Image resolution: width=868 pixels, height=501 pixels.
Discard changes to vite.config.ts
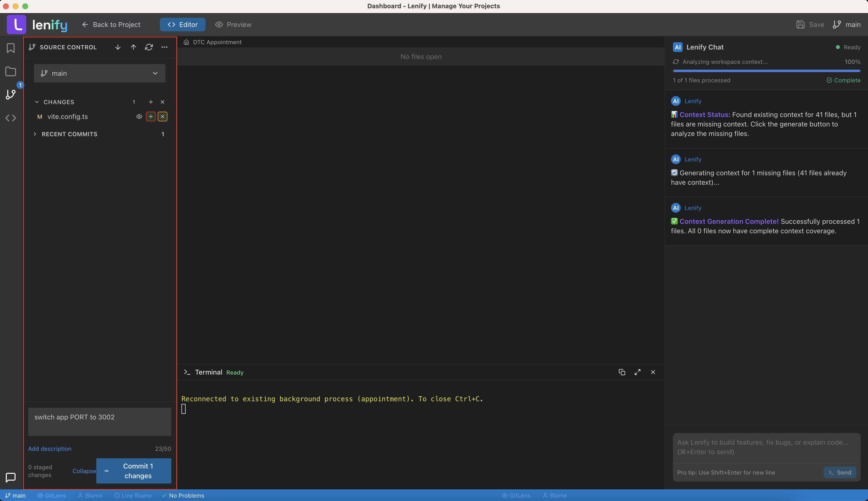tap(162, 116)
